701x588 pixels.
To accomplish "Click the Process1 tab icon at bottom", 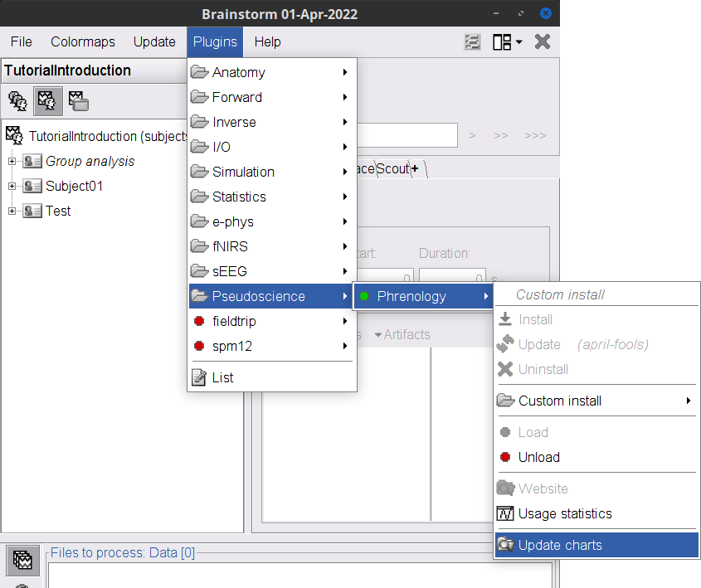I will pos(22,560).
